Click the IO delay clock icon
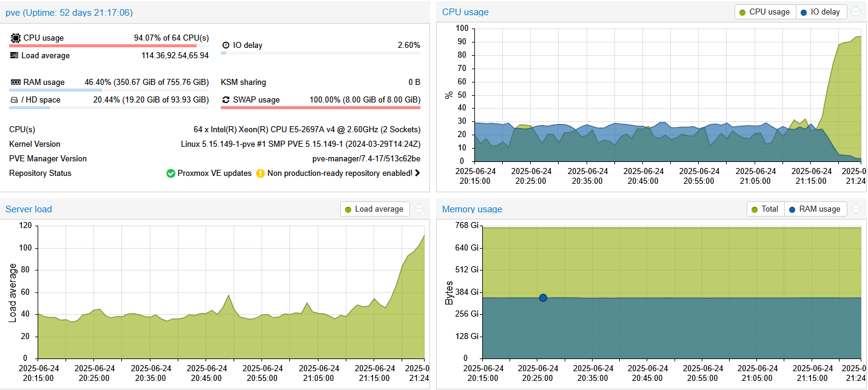The height and width of the screenshot is (390, 868). tap(226, 45)
